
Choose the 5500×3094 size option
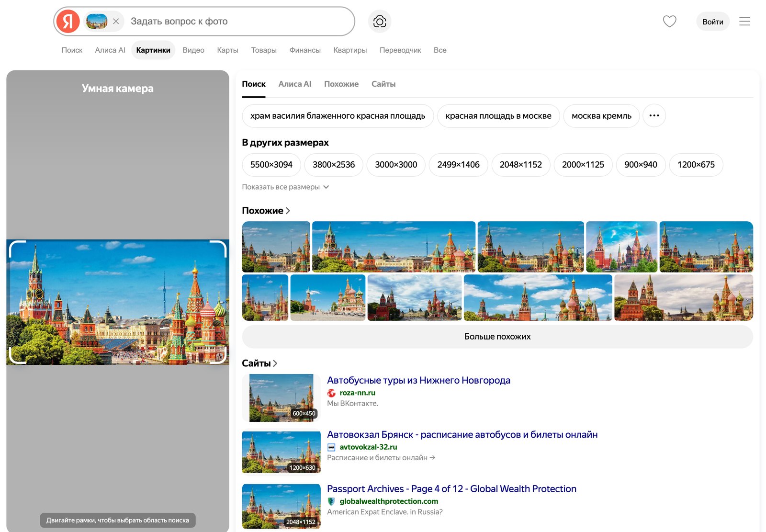pyautogui.click(x=271, y=165)
